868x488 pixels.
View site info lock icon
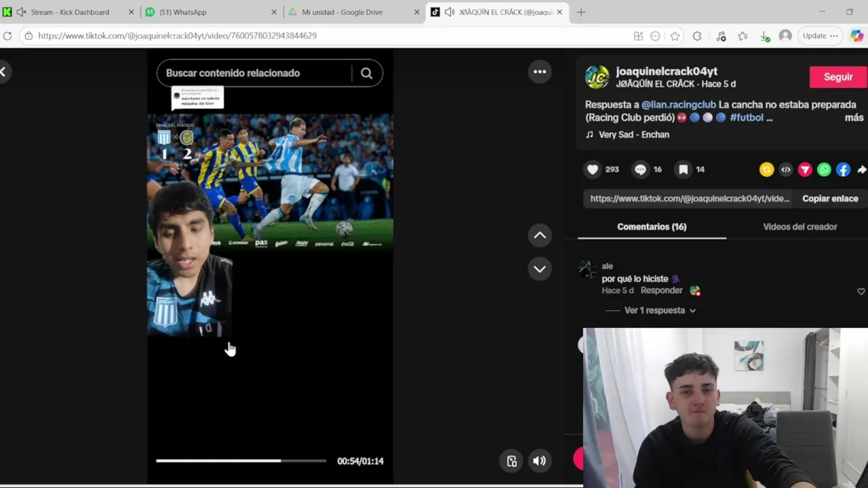click(x=28, y=36)
